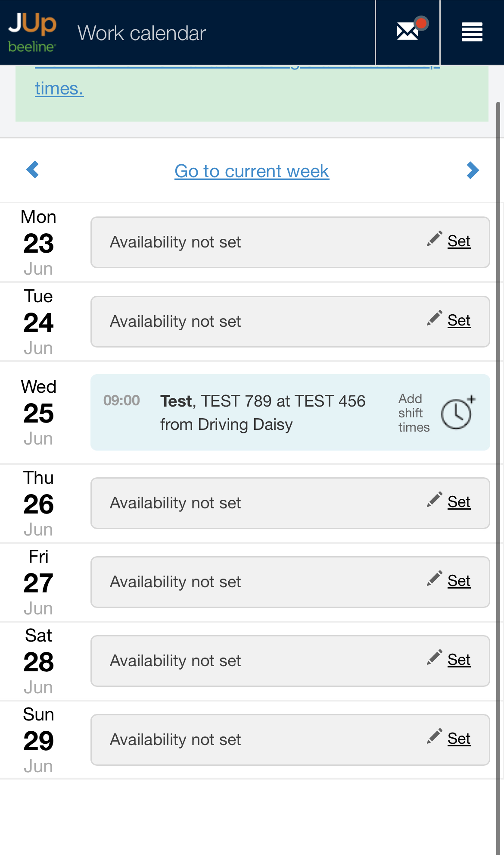Click pencil icon for Tuesday 24 Jun
504x855 pixels.
pyautogui.click(x=434, y=318)
